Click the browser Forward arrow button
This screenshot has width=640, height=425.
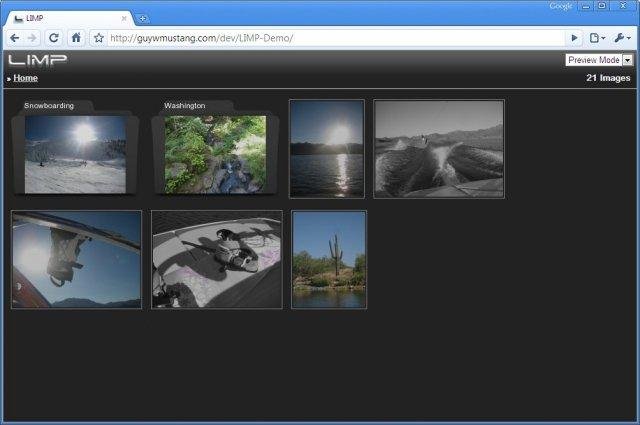pyautogui.click(x=33, y=37)
